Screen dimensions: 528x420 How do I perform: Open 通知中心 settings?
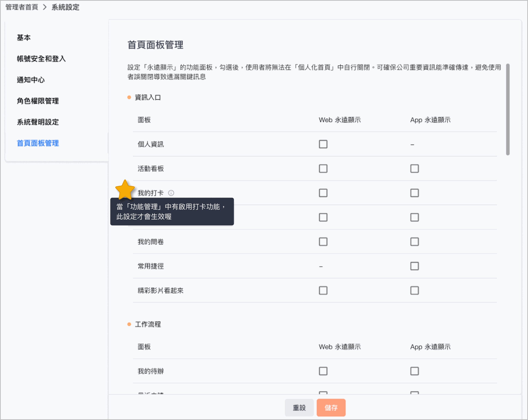coord(31,80)
